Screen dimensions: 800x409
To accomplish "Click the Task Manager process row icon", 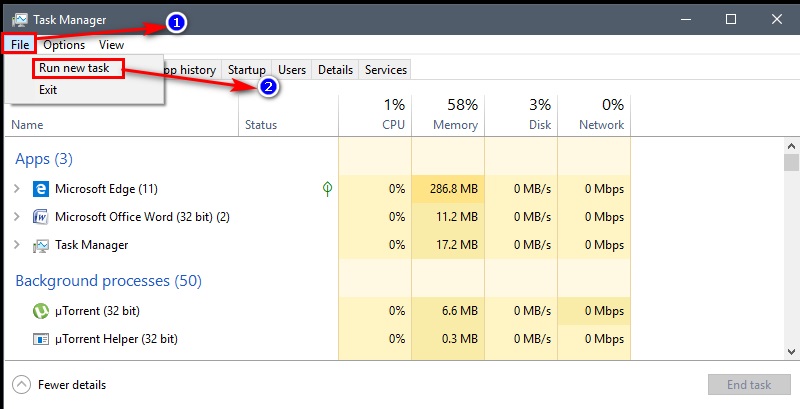I will click(x=41, y=246).
